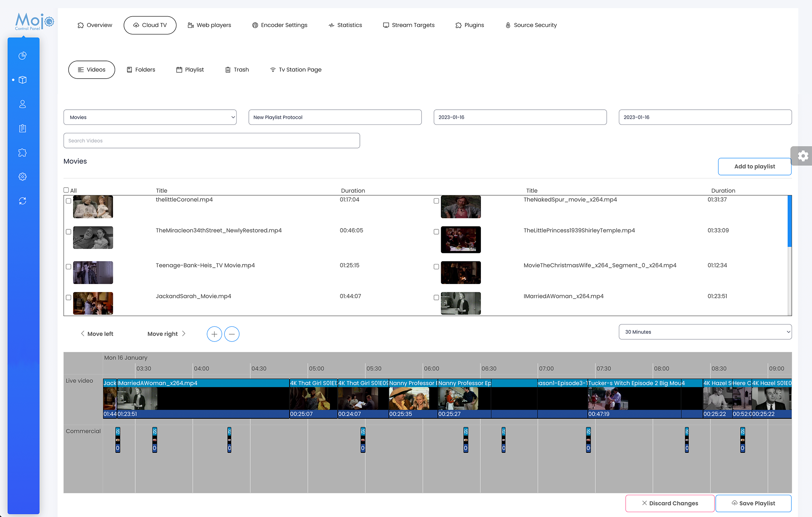
Task: Select the cube icon in the left sidebar
Action: (23, 80)
